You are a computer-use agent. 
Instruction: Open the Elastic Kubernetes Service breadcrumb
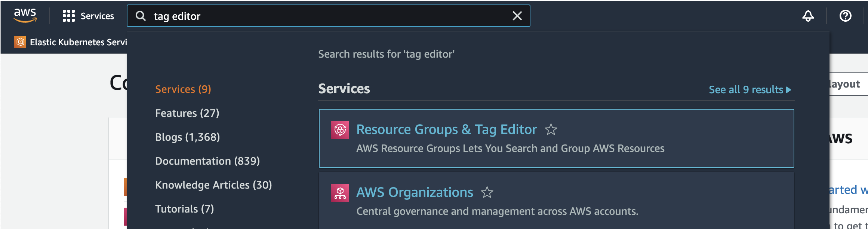(79, 42)
